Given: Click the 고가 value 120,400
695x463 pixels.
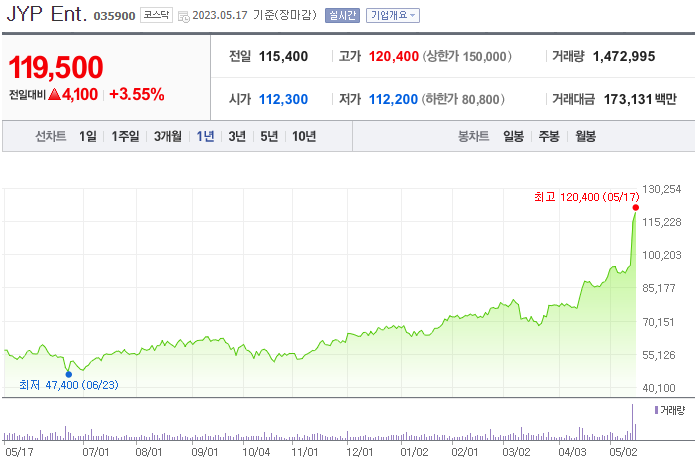Looking at the screenshot, I should 394,56.
